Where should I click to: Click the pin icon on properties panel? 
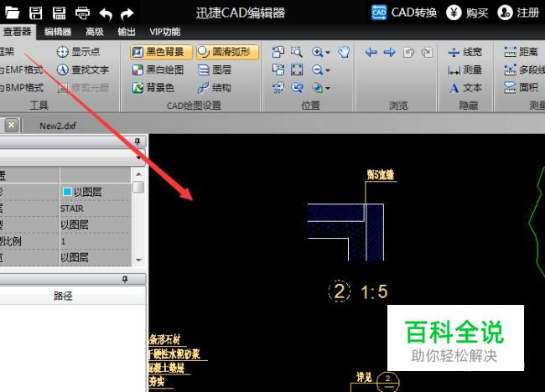pos(138,142)
